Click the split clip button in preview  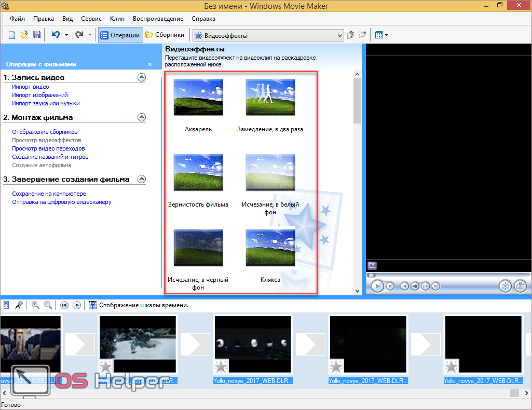pyautogui.click(x=505, y=286)
